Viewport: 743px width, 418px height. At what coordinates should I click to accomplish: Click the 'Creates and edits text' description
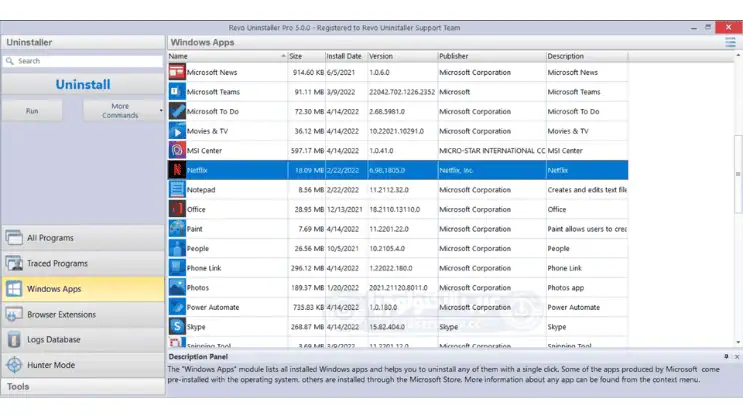tap(587, 190)
